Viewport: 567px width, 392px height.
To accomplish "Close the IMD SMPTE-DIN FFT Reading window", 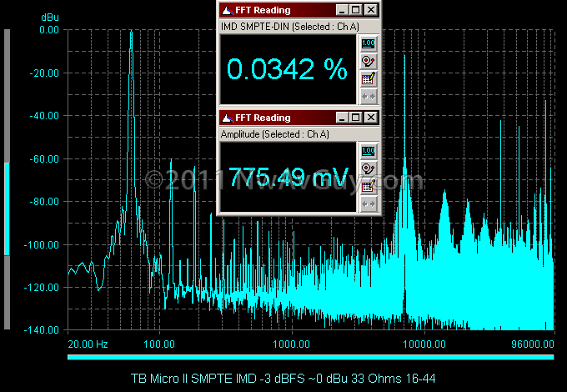I will pyautogui.click(x=371, y=10).
